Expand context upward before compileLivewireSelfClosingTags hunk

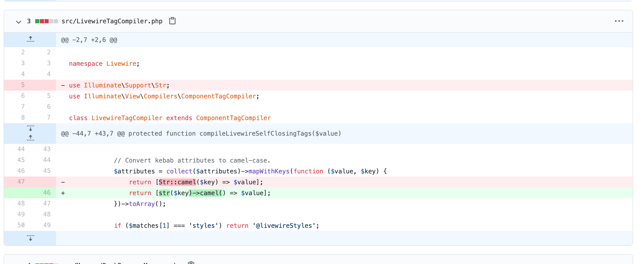[30, 138]
